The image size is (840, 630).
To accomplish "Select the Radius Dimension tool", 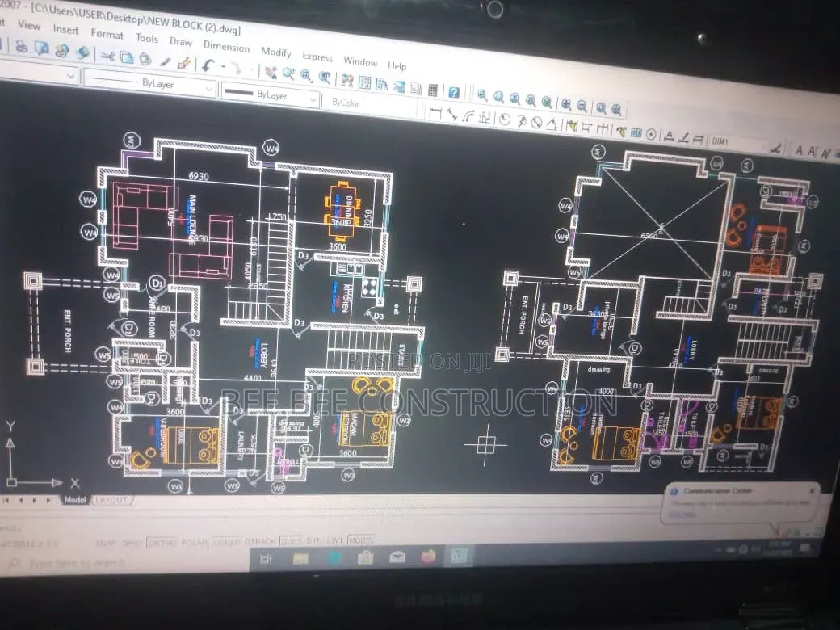I will point(504,119).
